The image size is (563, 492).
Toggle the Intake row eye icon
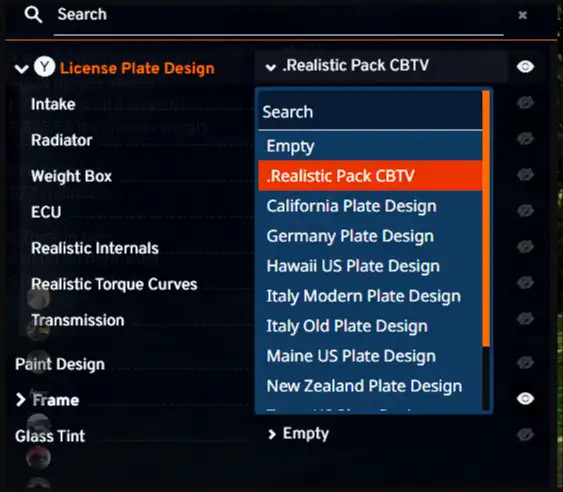525,103
